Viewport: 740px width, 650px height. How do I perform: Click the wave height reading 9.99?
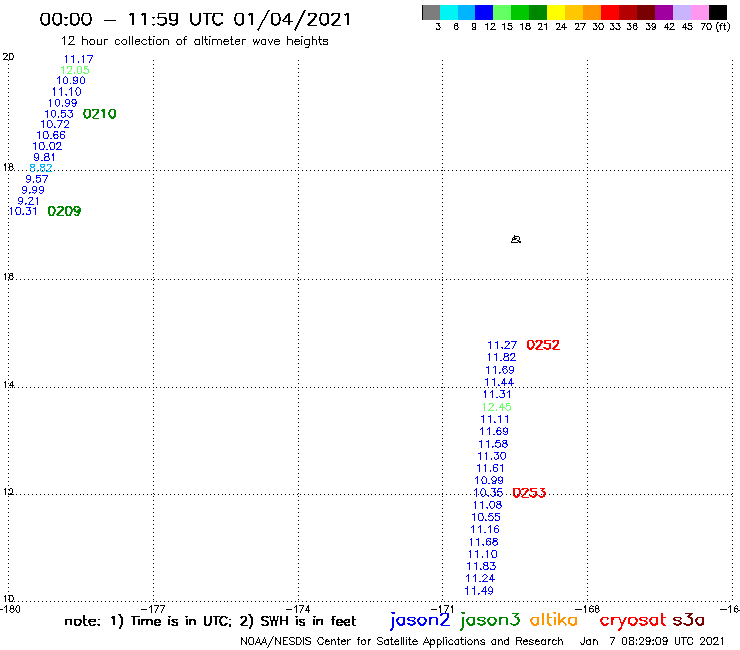pyautogui.click(x=33, y=190)
